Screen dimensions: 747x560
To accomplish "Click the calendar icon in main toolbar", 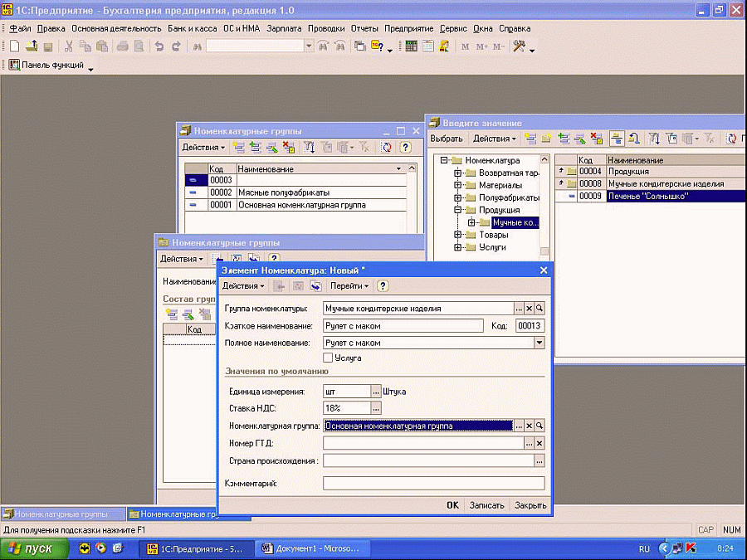I will [428, 46].
